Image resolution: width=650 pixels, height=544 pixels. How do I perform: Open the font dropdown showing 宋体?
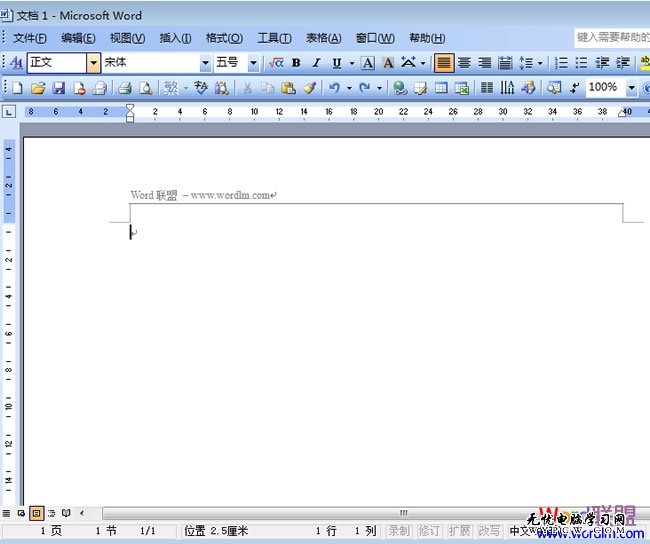pos(205,63)
